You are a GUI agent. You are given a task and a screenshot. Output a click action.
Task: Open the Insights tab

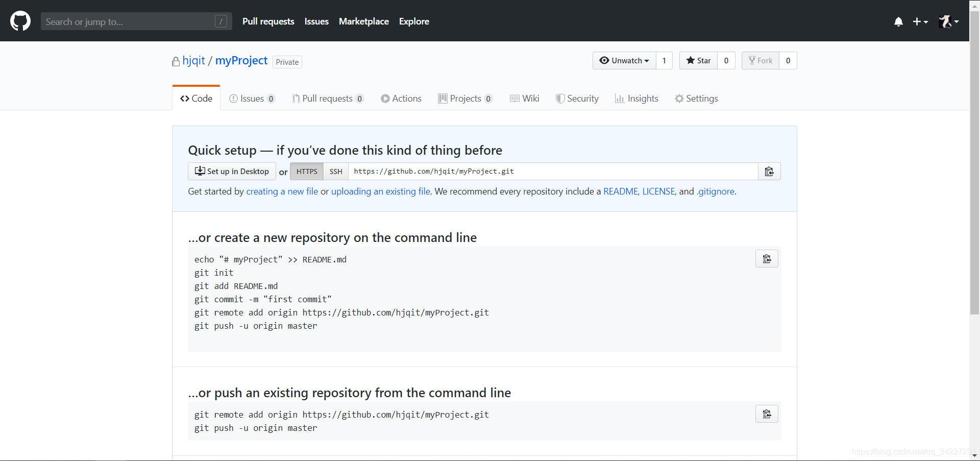[636, 99]
